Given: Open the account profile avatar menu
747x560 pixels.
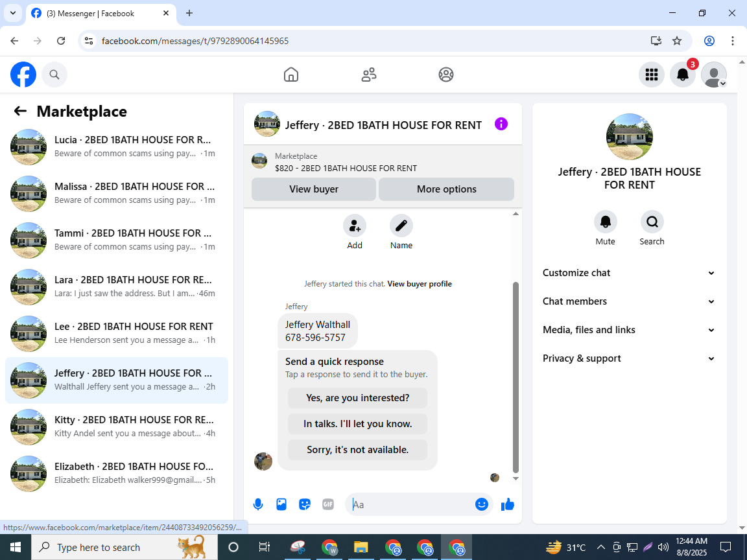Looking at the screenshot, I should tap(714, 75).
